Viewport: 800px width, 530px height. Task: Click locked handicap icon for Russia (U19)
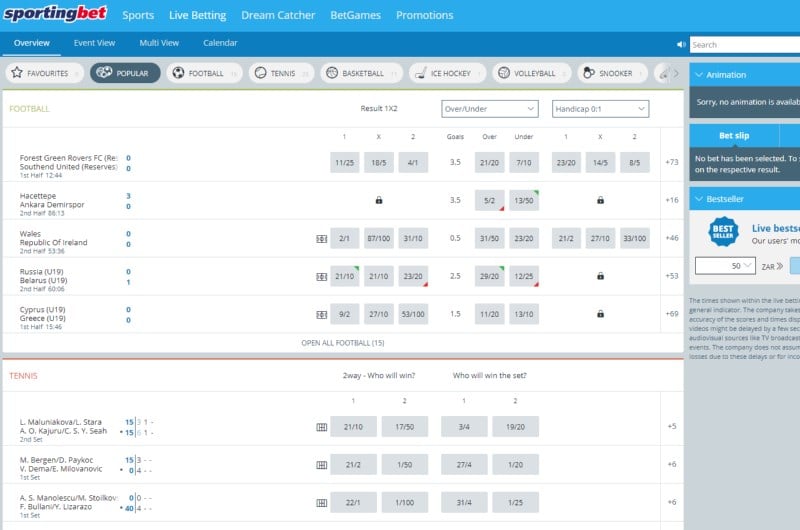click(601, 276)
